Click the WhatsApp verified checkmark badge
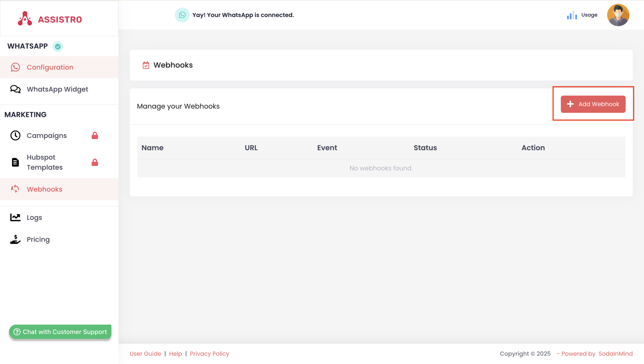The height and width of the screenshot is (364, 644). pos(58,46)
